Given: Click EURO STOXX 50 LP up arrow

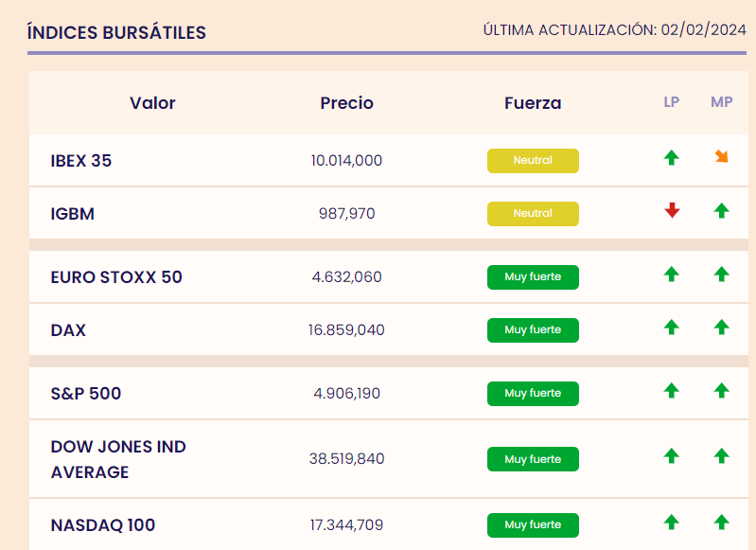Looking at the screenshot, I should [x=672, y=275].
